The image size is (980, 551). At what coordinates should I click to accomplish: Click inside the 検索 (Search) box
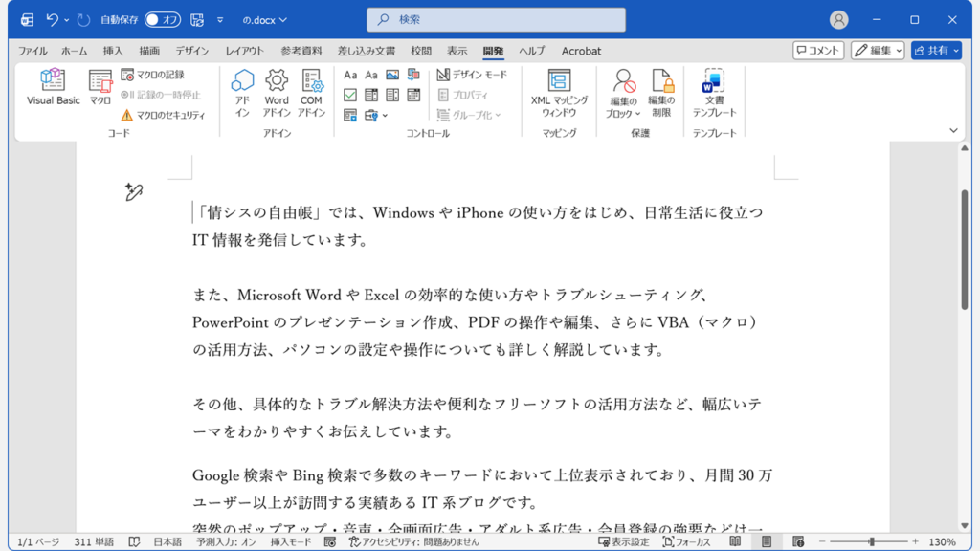pos(495,18)
